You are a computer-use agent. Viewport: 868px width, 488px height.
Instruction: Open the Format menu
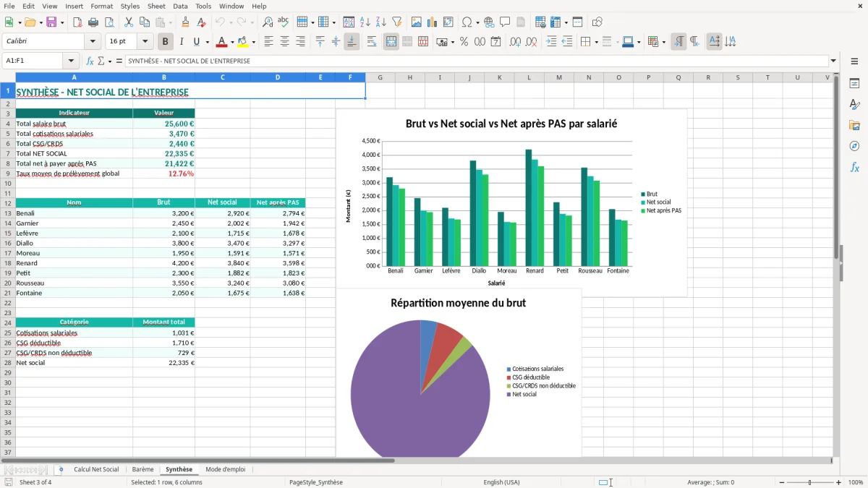tap(101, 6)
